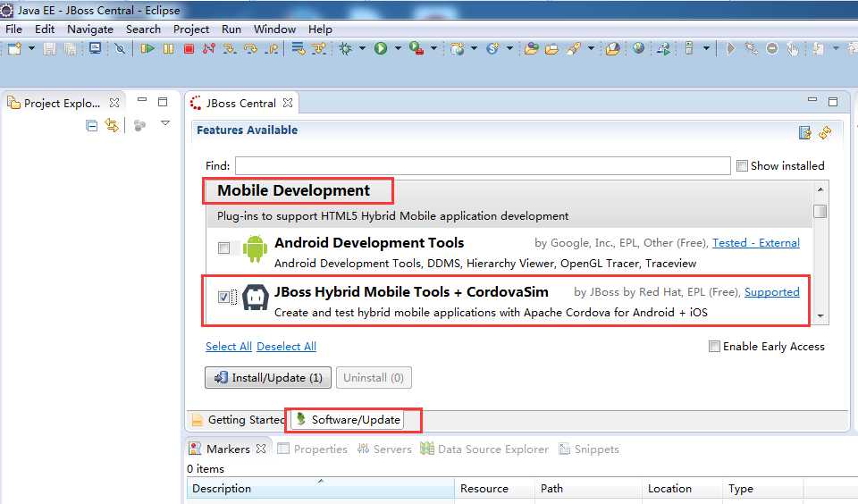
Task: Click the Save All toolbar icon
Action: click(71, 49)
